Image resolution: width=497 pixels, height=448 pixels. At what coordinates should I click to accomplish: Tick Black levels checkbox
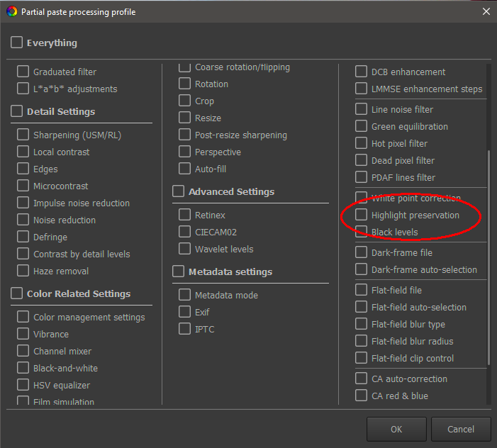(x=361, y=232)
